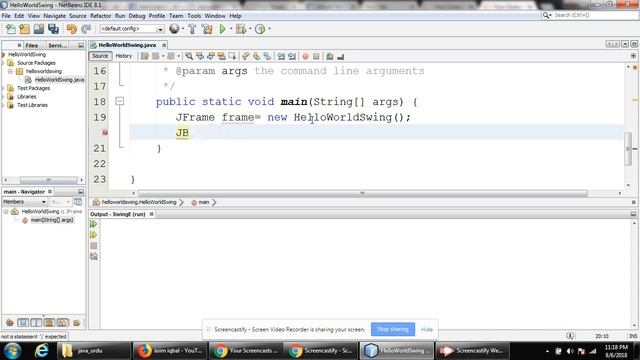
Task: Toggle Show Fields filter in Navigator bottom bar
Action: pos(23,322)
